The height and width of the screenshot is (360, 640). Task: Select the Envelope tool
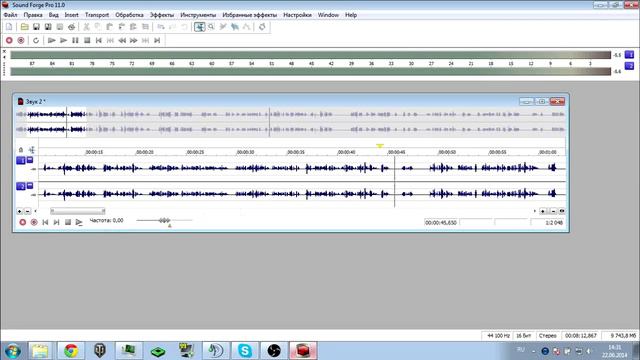pyautogui.click(x=246, y=27)
